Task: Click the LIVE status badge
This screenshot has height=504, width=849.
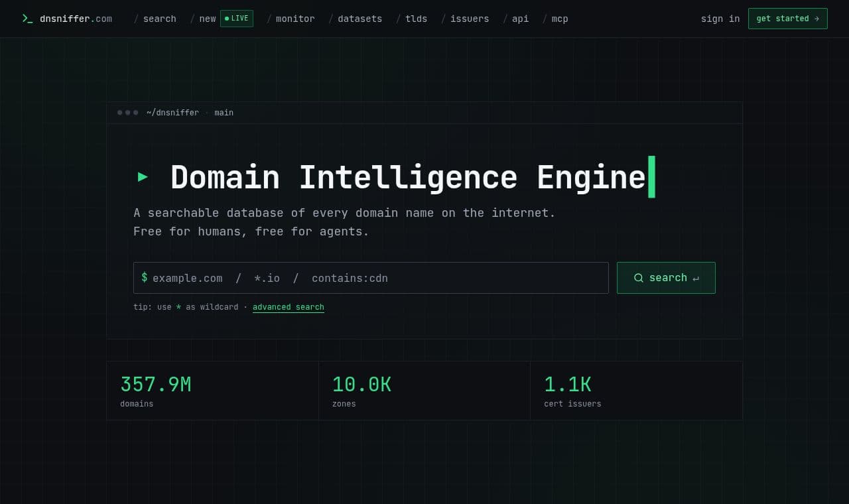Action: 237,19
